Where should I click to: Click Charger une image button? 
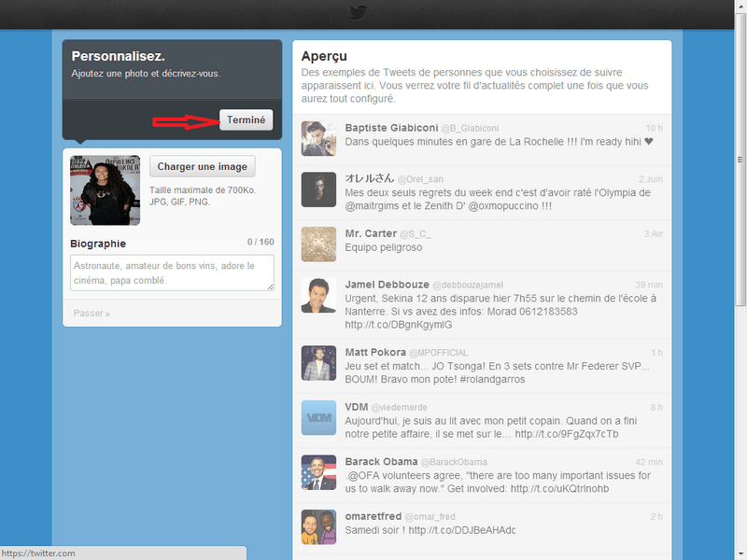click(x=202, y=167)
